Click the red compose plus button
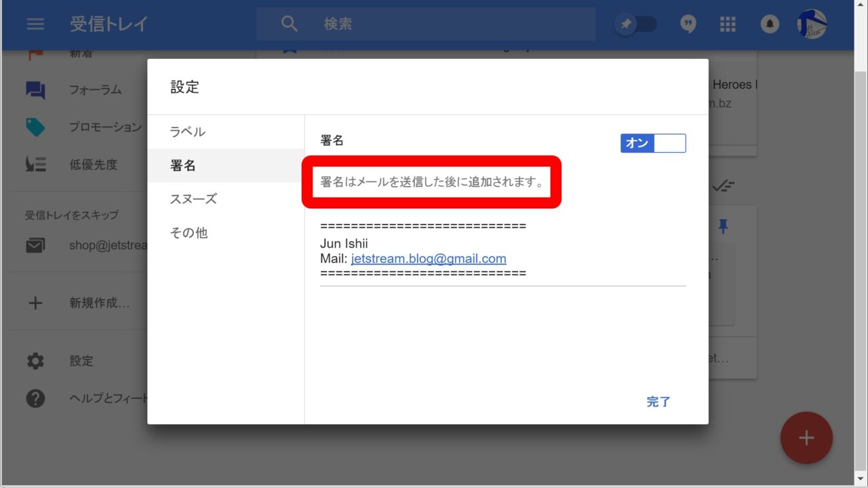This screenshot has height=488, width=868. pos(806,438)
